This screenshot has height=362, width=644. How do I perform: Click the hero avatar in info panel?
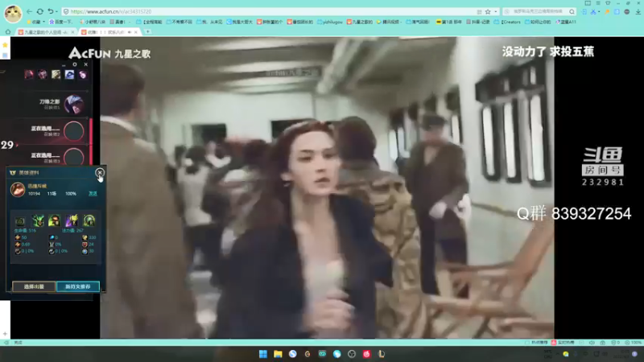[x=18, y=190]
